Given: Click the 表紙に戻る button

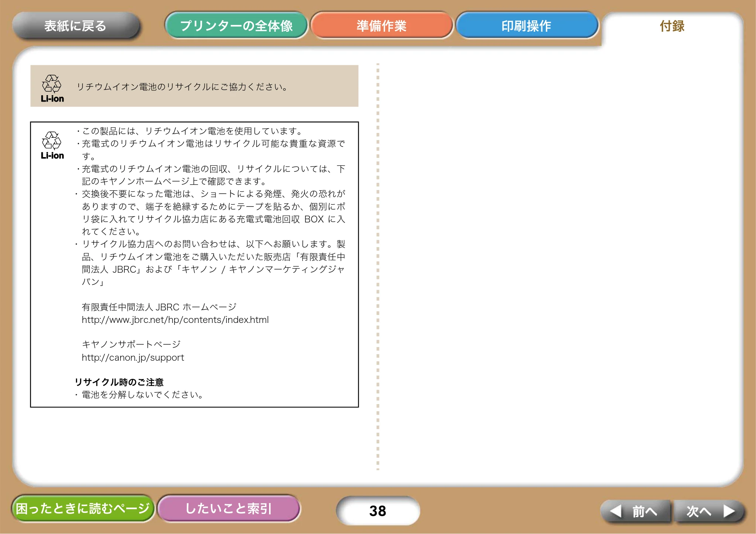Looking at the screenshot, I should [76, 26].
